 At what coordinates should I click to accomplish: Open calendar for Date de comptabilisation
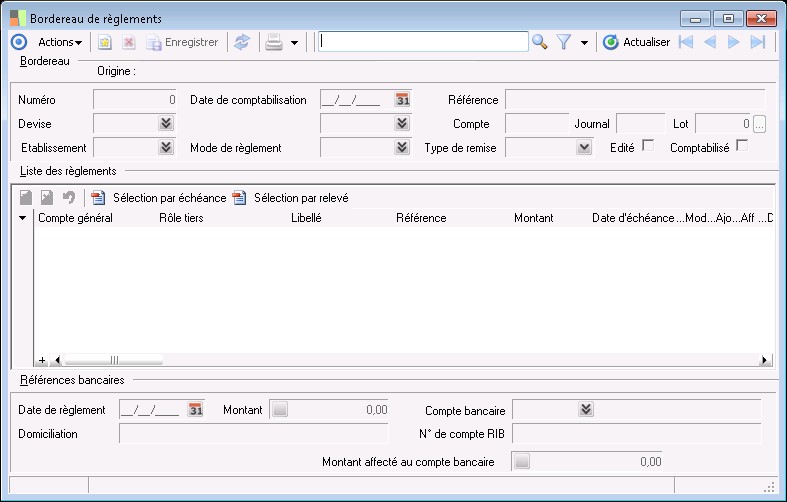point(403,100)
